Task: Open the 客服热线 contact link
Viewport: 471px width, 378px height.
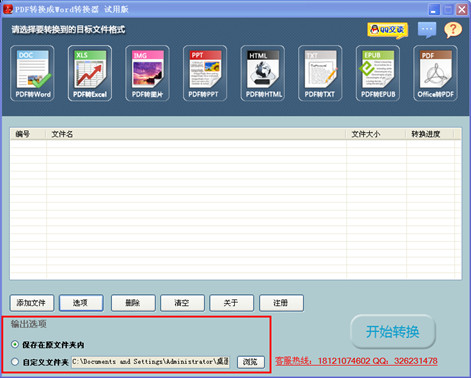Action: point(356,361)
